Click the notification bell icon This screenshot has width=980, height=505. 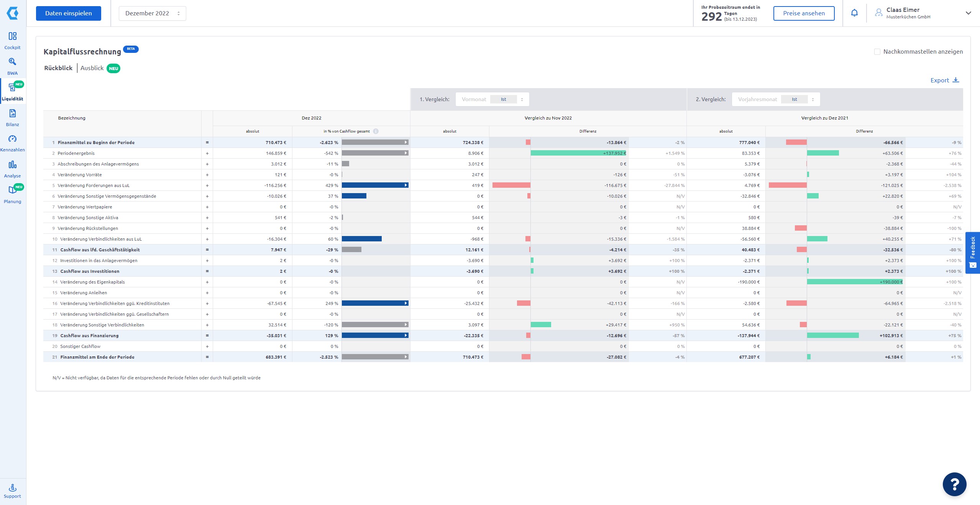pos(854,13)
